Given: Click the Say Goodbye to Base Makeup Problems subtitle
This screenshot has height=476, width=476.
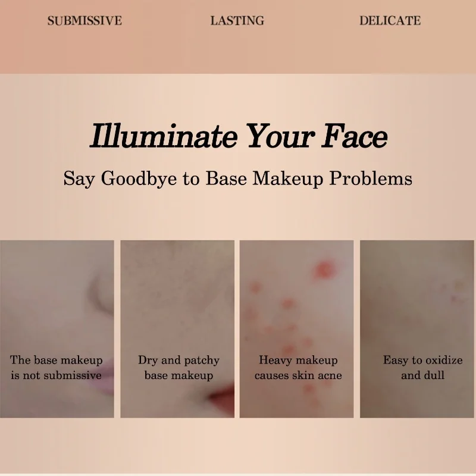Looking at the screenshot, I should tap(237, 178).
